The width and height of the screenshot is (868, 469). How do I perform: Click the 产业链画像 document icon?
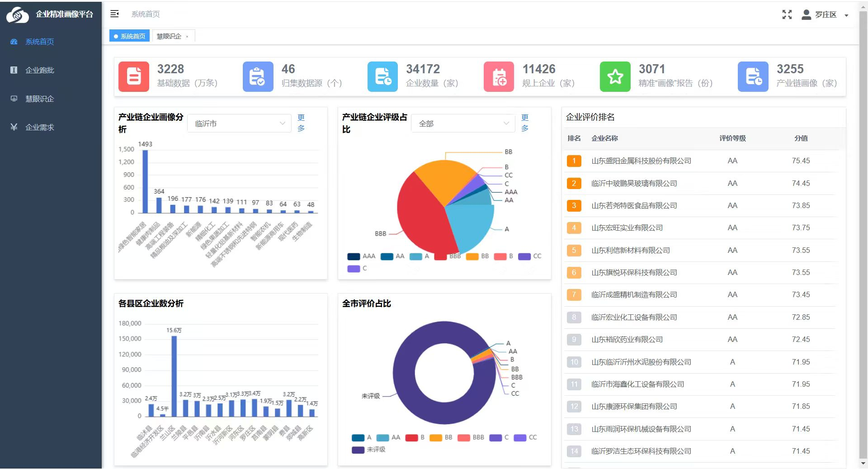click(x=753, y=76)
